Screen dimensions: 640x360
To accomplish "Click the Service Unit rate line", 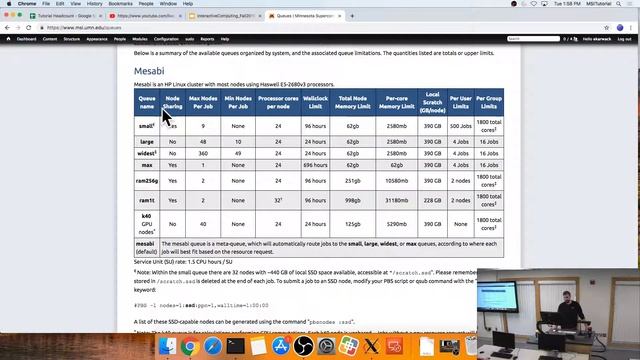I will [183, 262].
